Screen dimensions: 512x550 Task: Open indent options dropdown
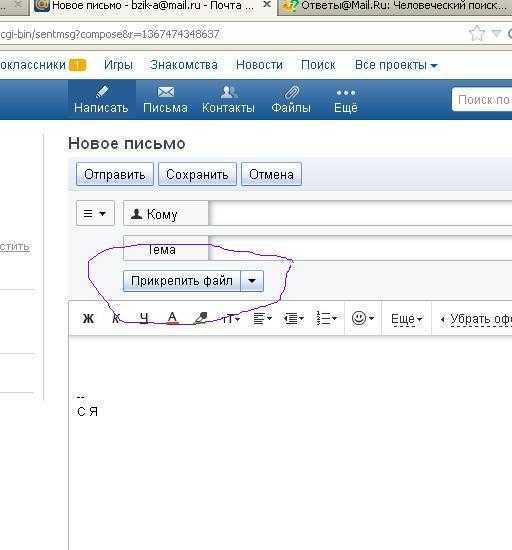[294, 319]
